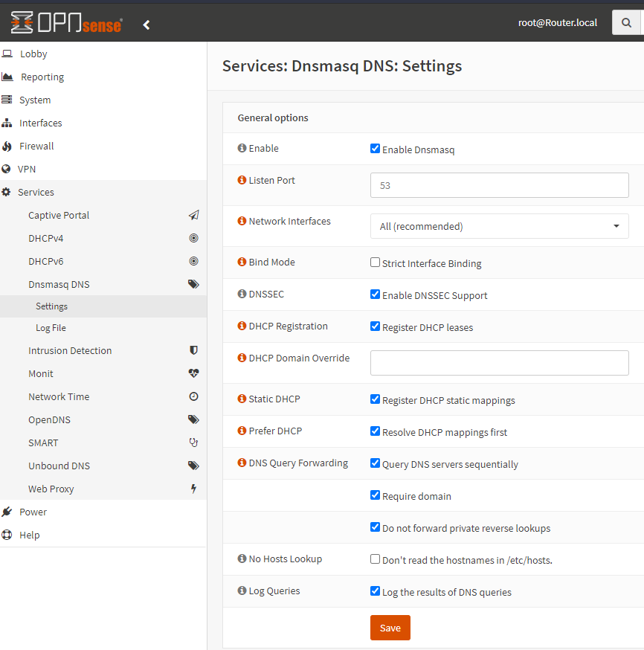Toggle the Require domain checkbox

pyautogui.click(x=375, y=495)
